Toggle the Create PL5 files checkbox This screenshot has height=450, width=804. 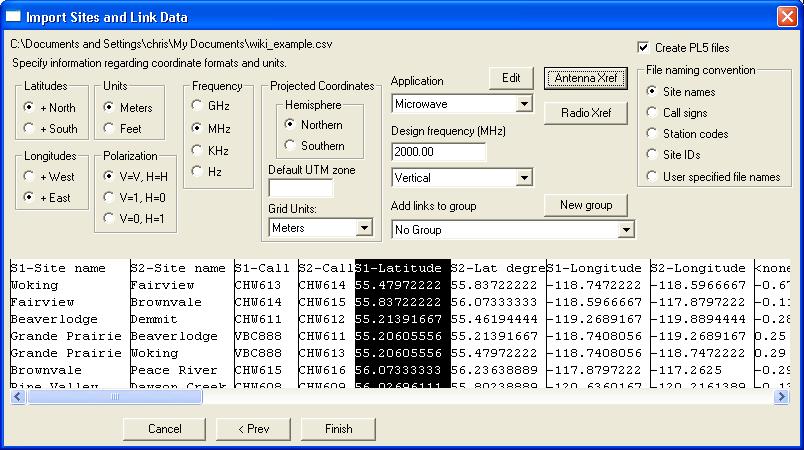pyautogui.click(x=644, y=47)
